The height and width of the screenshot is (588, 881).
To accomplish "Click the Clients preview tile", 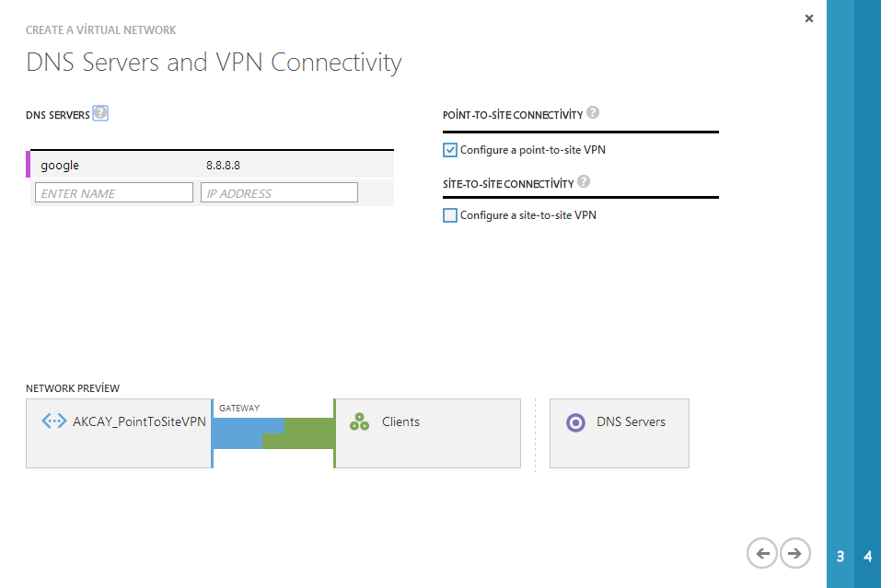I will [x=427, y=433].
